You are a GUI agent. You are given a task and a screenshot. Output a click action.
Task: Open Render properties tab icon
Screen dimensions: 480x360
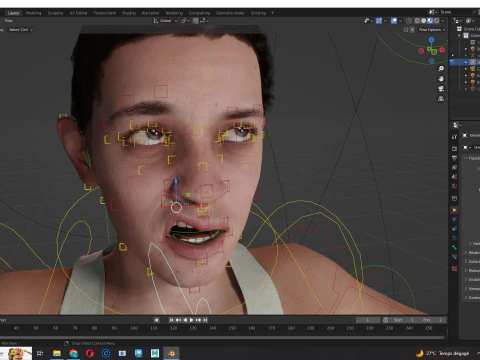pyautogui.click(x=454, y=148)
